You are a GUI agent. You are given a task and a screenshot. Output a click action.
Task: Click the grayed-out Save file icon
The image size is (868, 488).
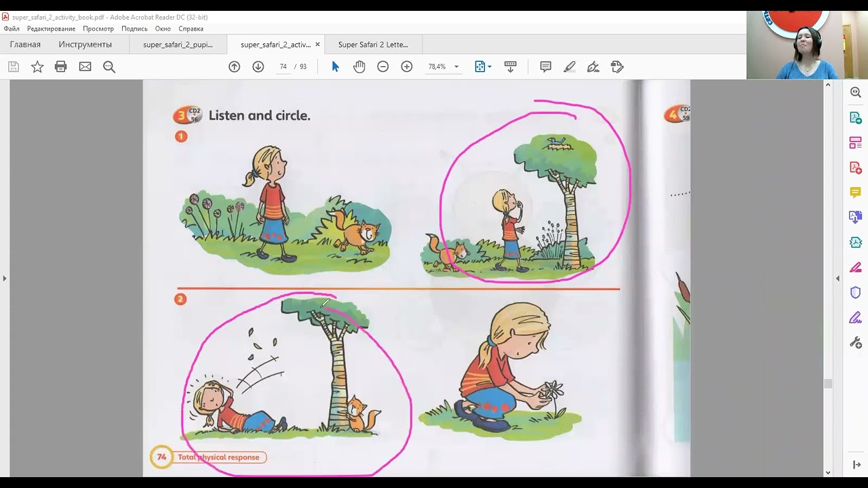click(x=14, y=66)
